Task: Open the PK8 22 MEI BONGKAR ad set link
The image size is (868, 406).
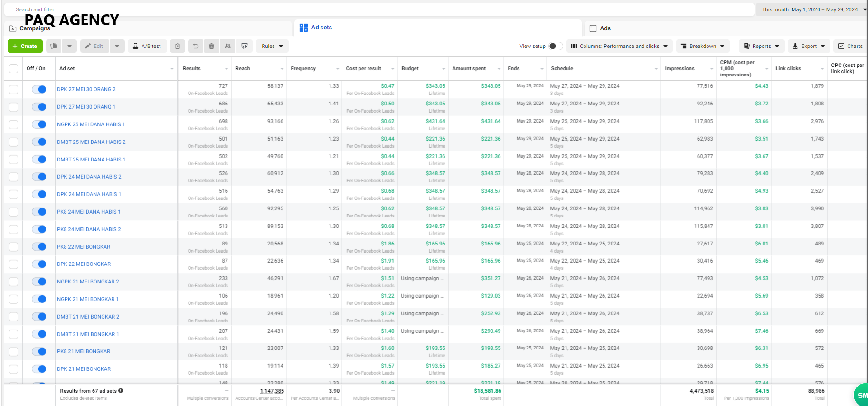Action: [84, 247]
